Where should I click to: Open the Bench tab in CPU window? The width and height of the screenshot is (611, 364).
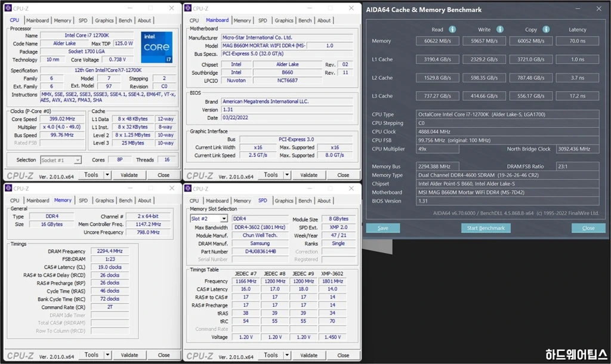click(x=125, y=20)
